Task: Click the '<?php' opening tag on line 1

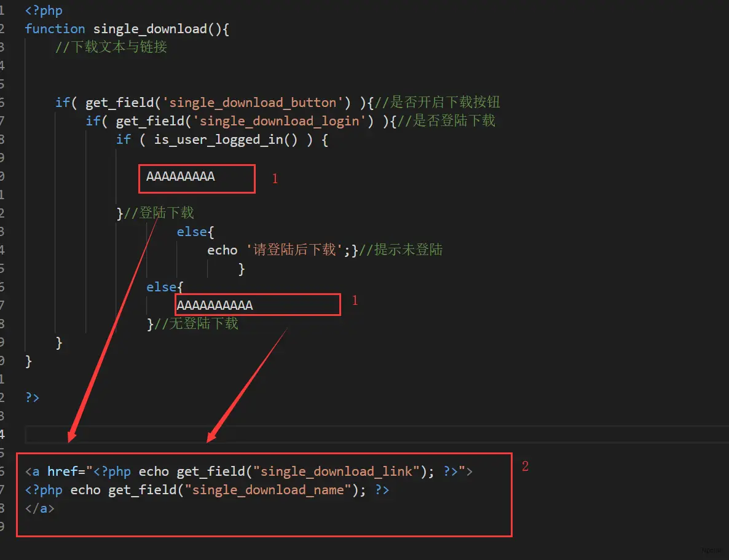Action: pyautogui.click(x=44, y=10)
